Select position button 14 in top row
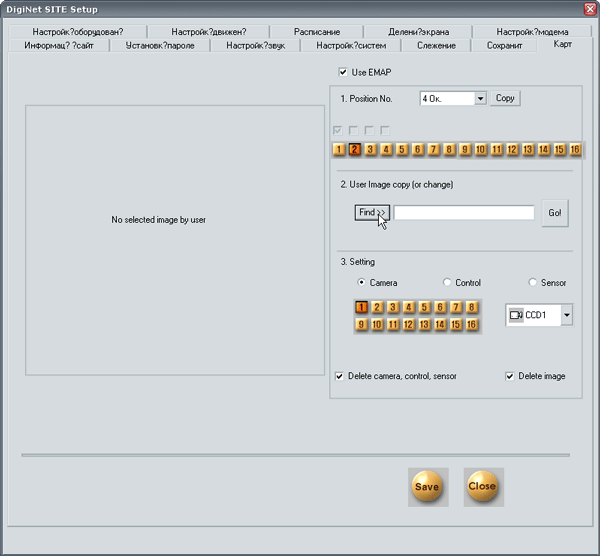 point(544,149)
